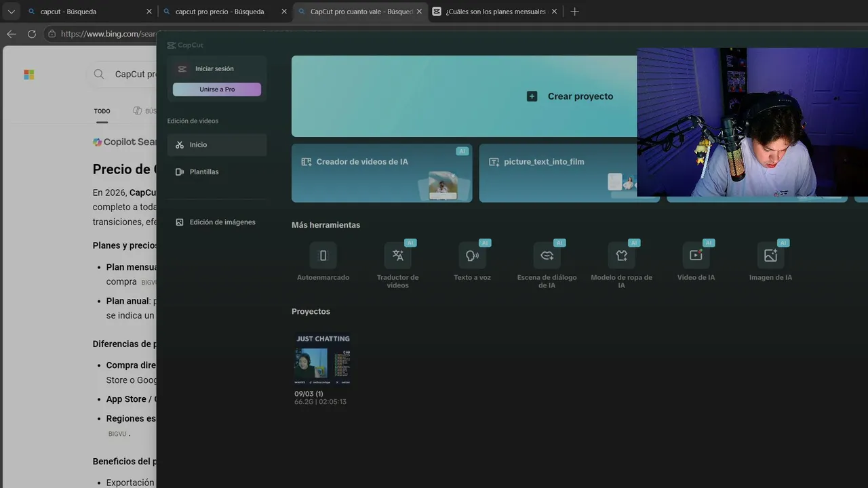Click the icon beside Iniciar sesión
The width and height of the screenshot is (868, 488).
182,69
